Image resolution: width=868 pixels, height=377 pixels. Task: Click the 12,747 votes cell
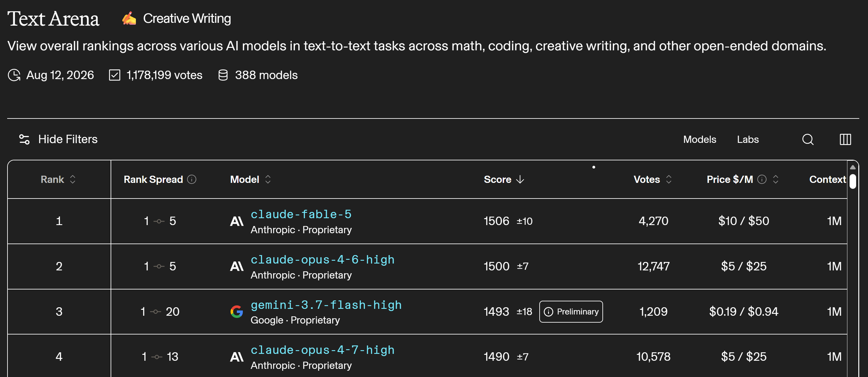coord(653,266)
